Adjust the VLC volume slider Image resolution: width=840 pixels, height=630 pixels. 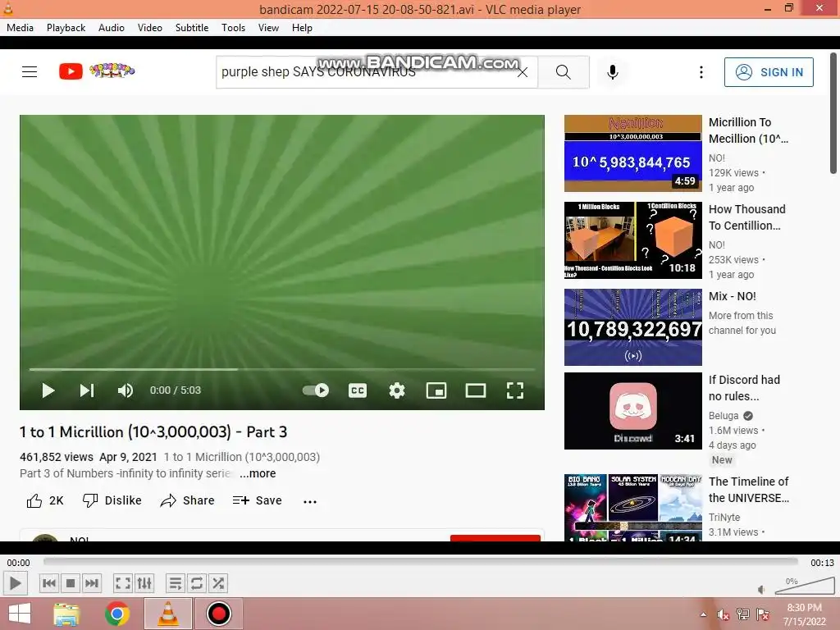(804, 586)
